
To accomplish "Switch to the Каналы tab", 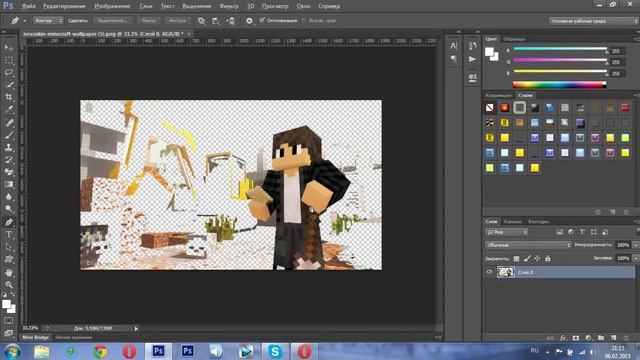I will point(513,222).
